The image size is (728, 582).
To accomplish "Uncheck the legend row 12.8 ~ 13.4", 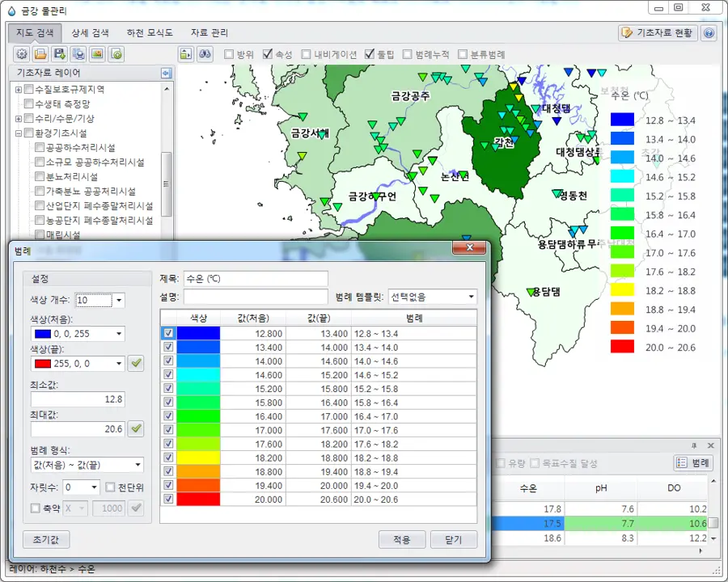I will (x=168, y=333).
